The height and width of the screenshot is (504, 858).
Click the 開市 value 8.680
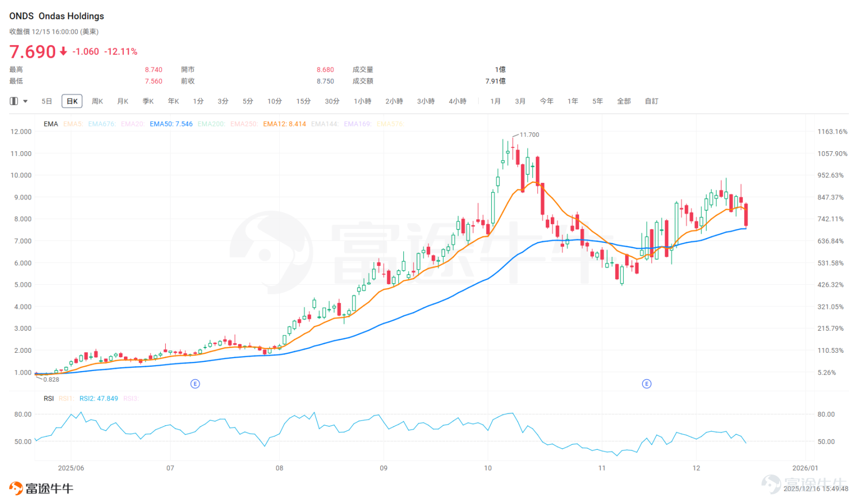pos(325,70)
